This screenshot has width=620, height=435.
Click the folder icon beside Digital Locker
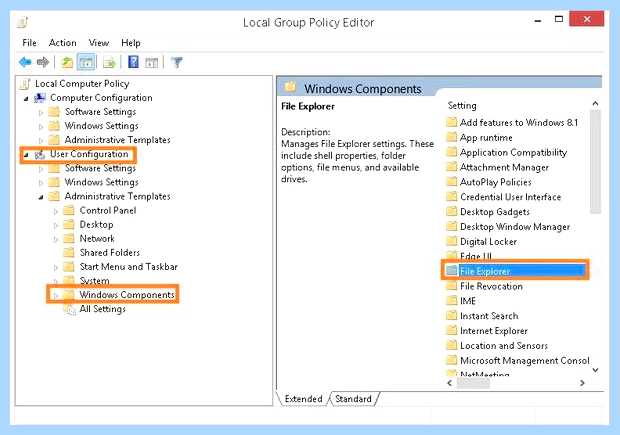452,241
